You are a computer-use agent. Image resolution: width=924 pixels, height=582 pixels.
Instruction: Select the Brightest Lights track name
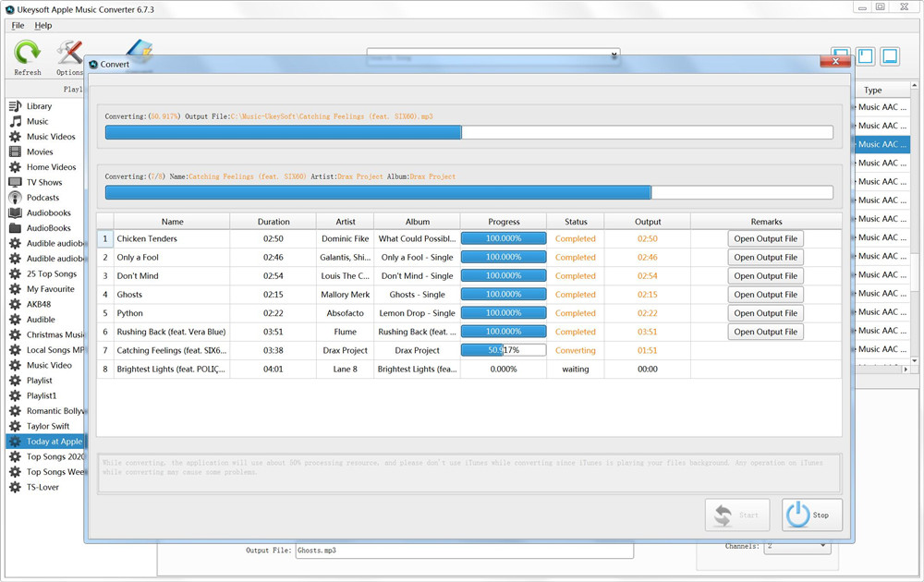point(171,370)
